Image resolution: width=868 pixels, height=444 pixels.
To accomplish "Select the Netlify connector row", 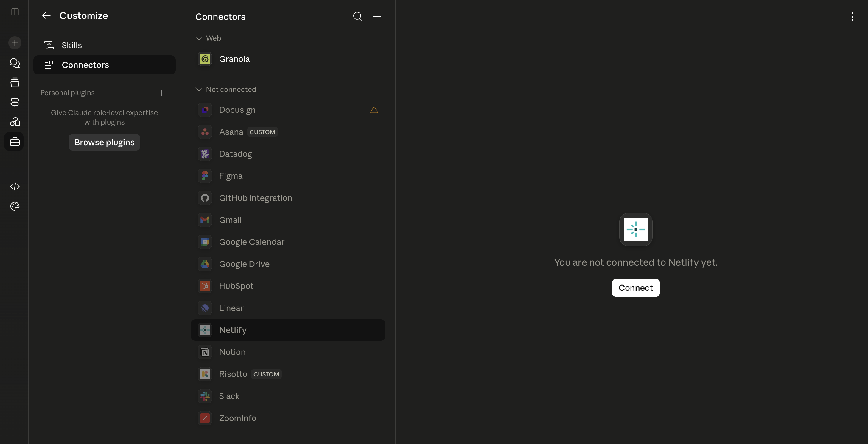I will click(288, 330).
